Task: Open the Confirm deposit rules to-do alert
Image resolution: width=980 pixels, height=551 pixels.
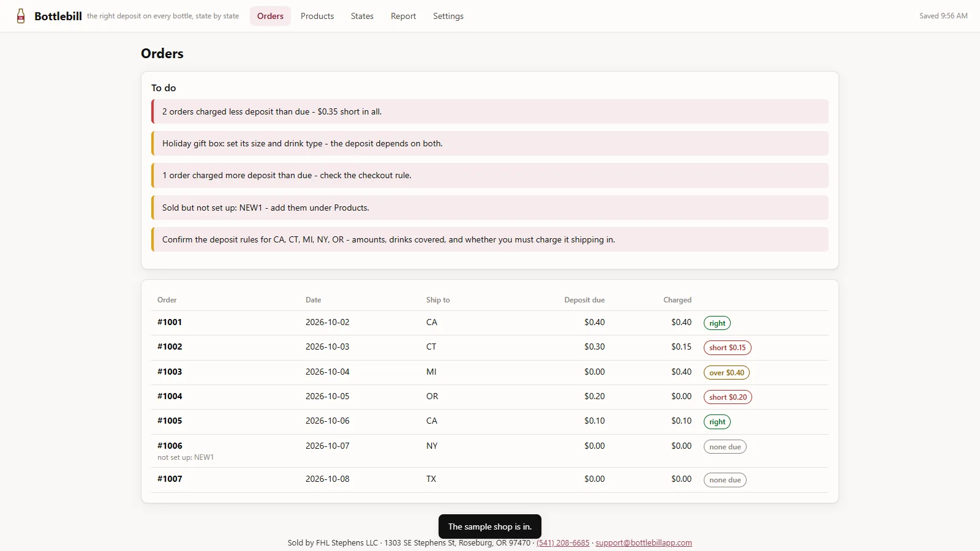Action: [x=490, y=239]
